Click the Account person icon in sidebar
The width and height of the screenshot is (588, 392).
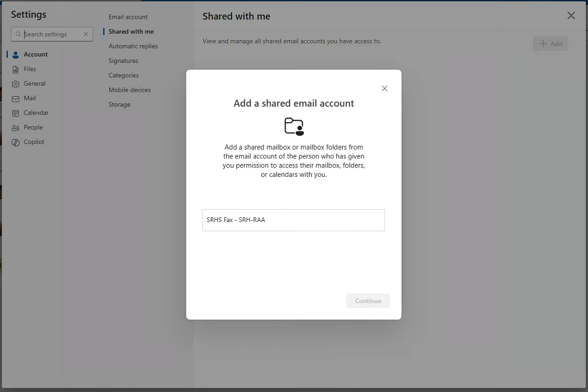pyautogui.click(x=16, y=54)
